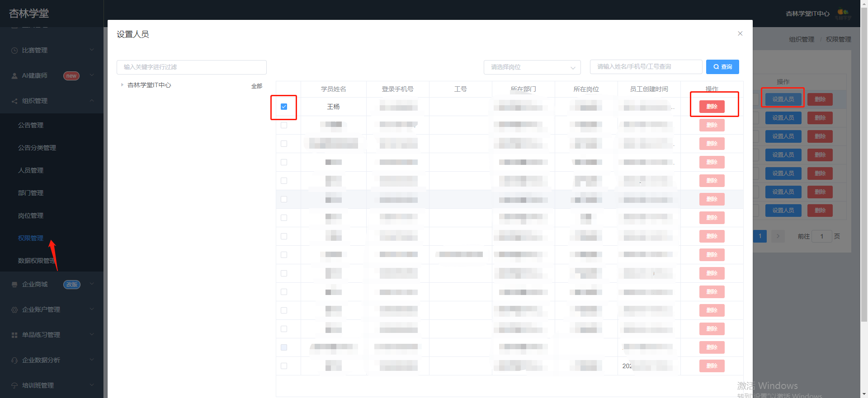Screen dimensions: 868x398
Task: Click the 输入关键字进行过滤 filter field
Action: pos(192,67)
